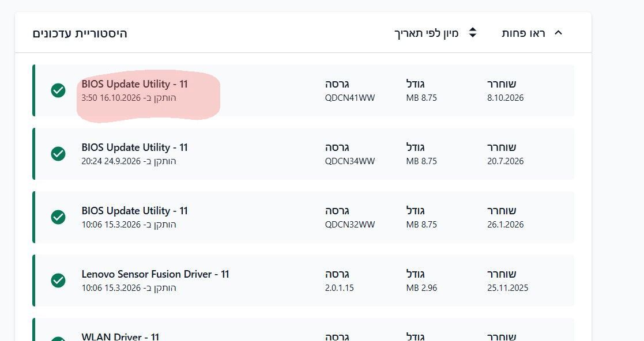Click release date 8.10.2026
The height and width of the screenshot is (341, 644).
[506, 98]
